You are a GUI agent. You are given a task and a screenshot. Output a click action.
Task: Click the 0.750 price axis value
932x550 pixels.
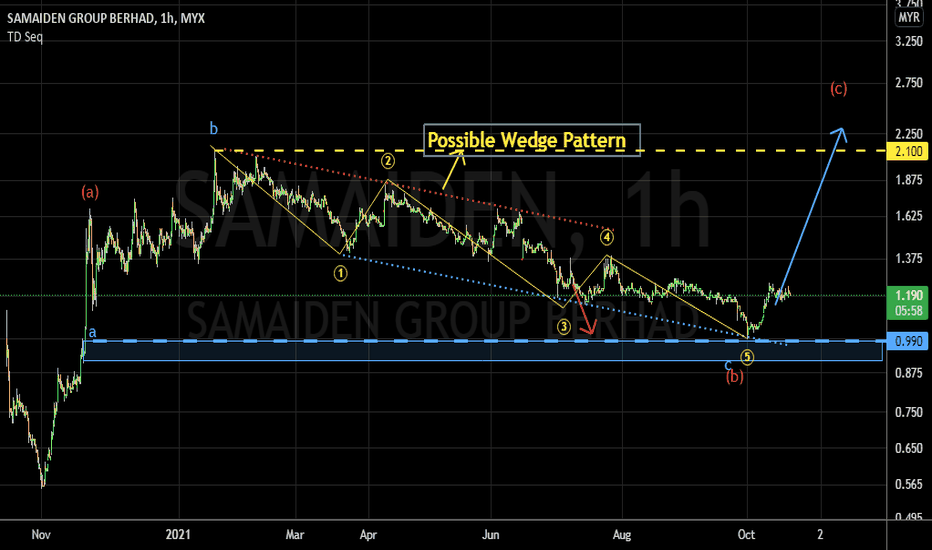click(x=909, y=412)
